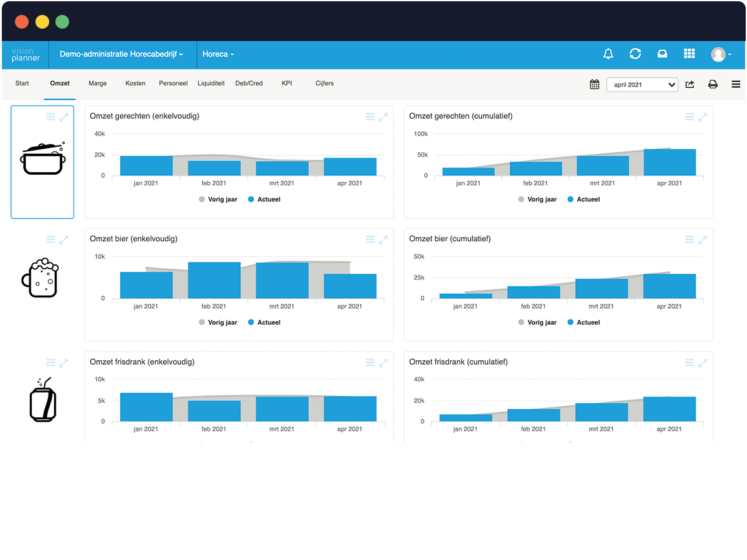Click the 'Omzet frisdrank (cumulatief)' title text
747x560 pixels.
[458, 362]
